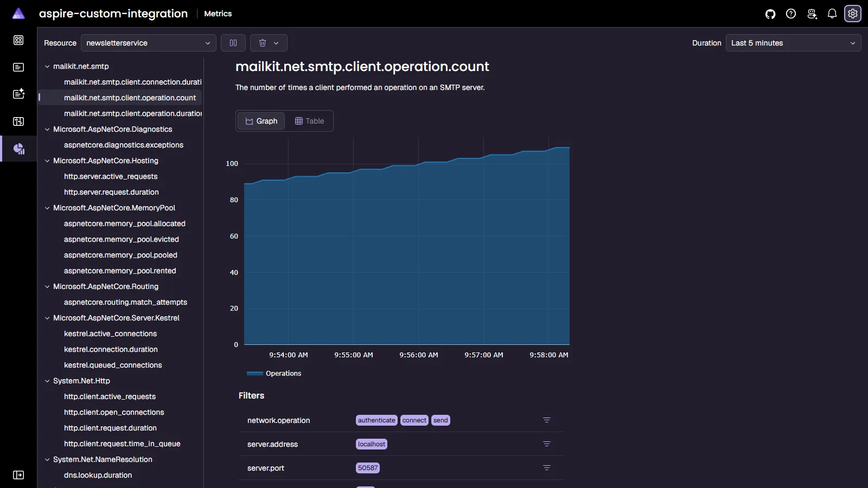This screenshot has width=868, height=488.
Task: Open the Duration Last 5 minutes dropdown
Action: click(x=793, y=43)
